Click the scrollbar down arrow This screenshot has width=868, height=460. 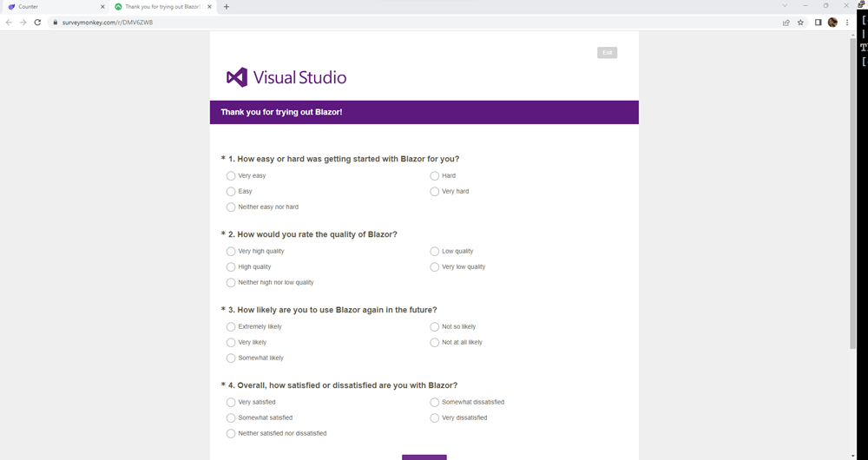[853, 457]
